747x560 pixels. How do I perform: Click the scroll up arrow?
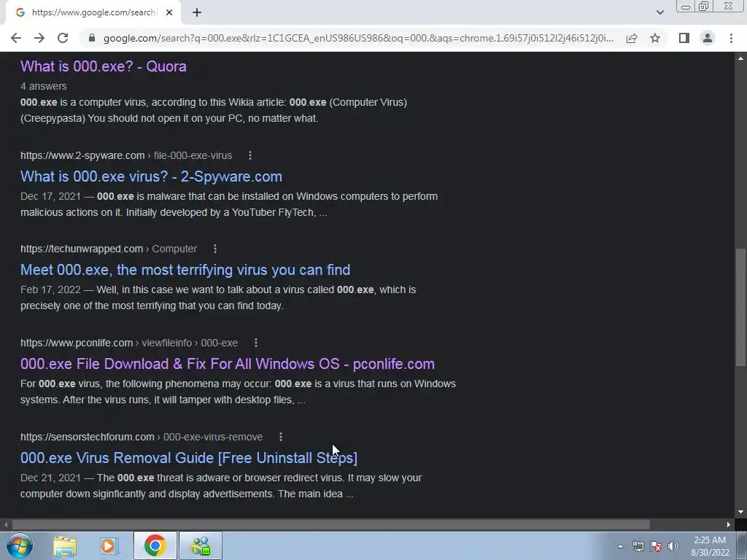(740, 58)
